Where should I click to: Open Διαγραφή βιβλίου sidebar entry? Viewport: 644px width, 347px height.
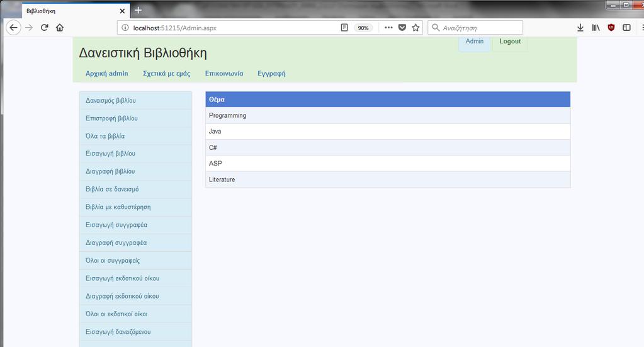click(x=135, y=171)
